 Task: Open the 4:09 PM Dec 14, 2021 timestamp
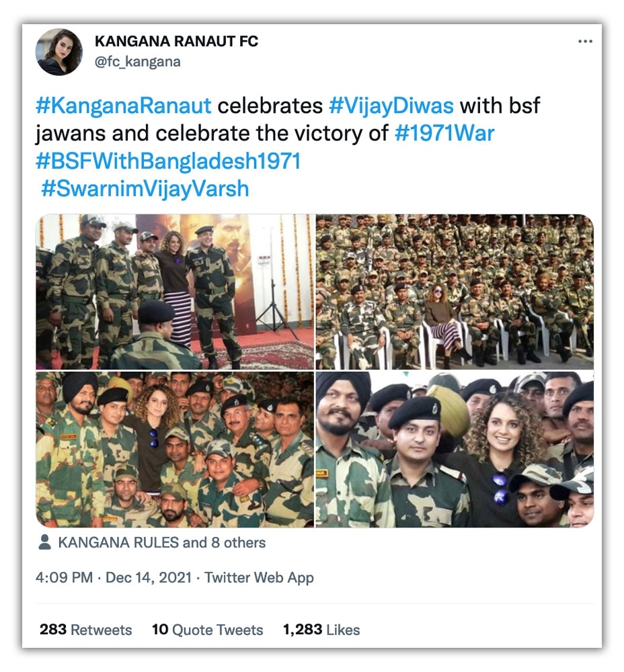(113, 577)
